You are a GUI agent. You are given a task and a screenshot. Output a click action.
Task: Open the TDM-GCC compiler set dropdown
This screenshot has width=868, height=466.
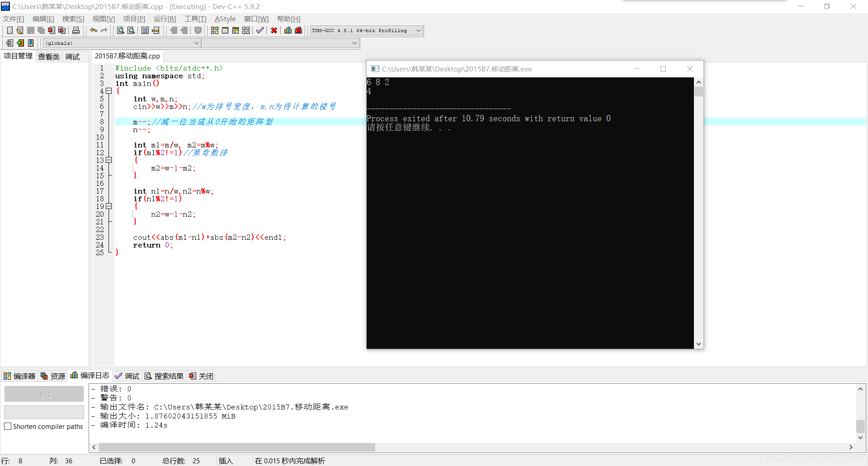pyautogui.click(x=366, y=30)
